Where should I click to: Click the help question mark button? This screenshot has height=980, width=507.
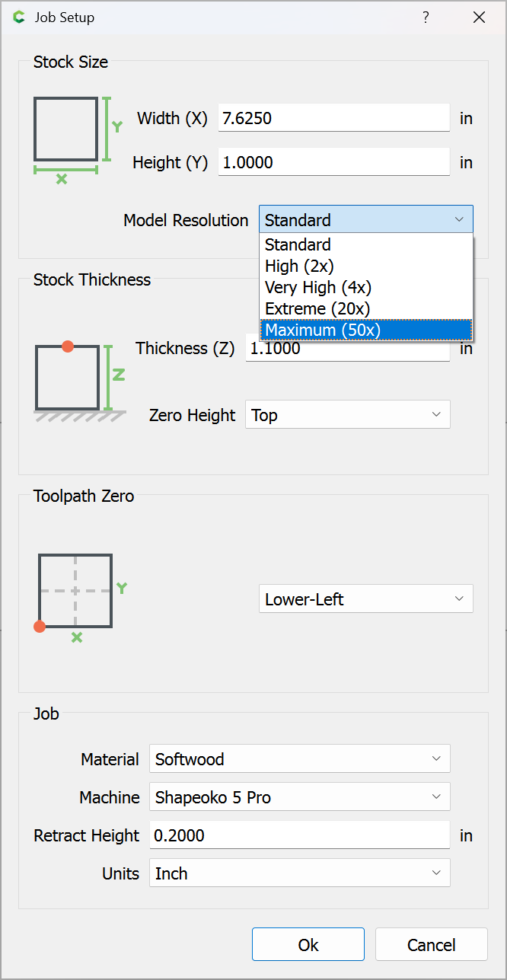coord(426,18)
